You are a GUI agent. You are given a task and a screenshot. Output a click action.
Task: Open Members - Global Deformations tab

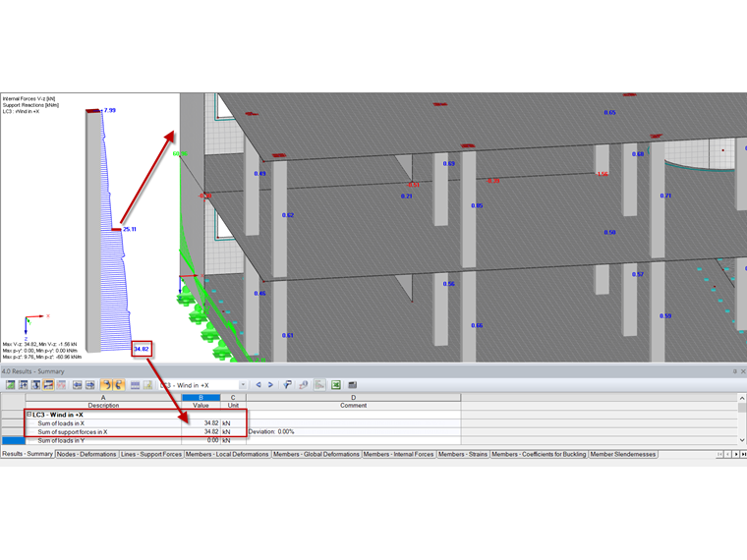pyautogui.click(x=316, y=454)
